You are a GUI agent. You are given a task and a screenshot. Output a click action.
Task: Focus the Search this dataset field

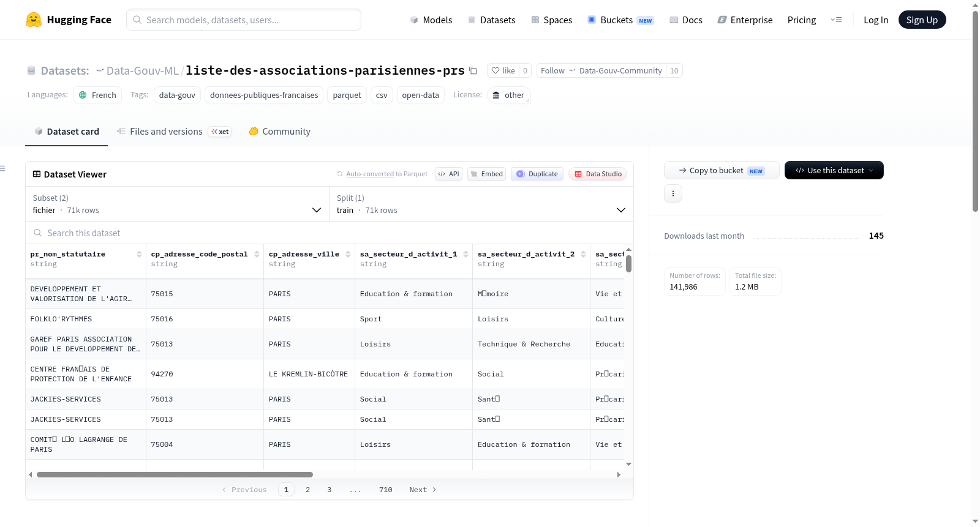(330, 233)
